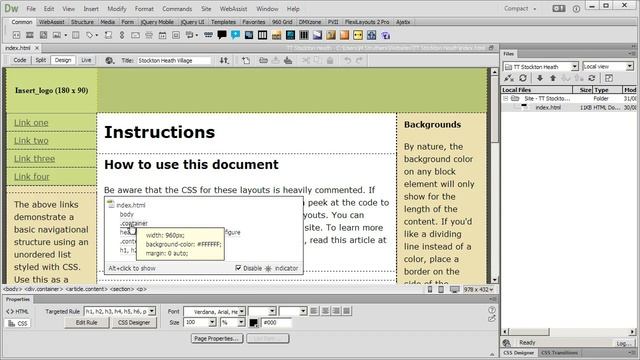Switch Properties panel to HTML mode
The width and height of the screenshot is (640, 360).
pos(18,311)
